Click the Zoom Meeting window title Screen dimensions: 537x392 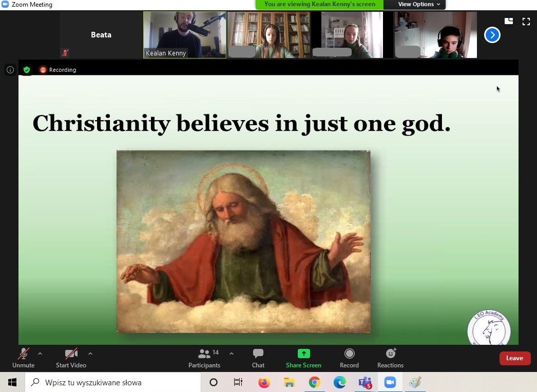[x=32, y=5]
